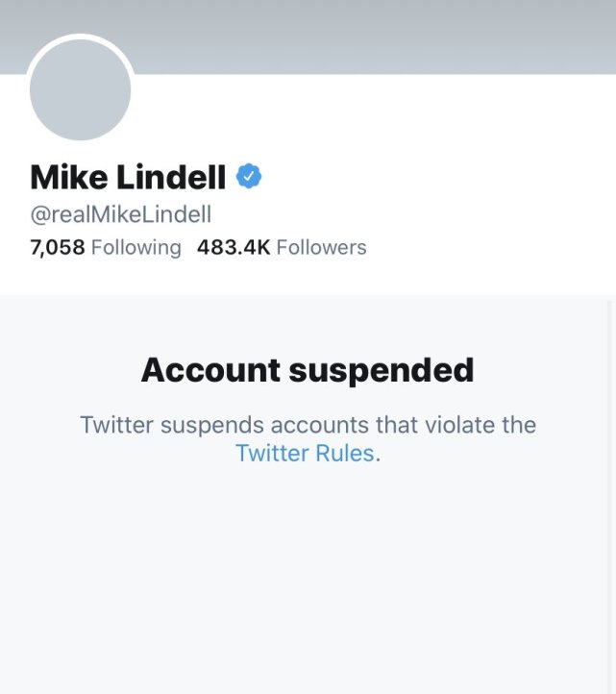
Task: Click the Mike Lindell display name
Action: (x=129, y=177)
